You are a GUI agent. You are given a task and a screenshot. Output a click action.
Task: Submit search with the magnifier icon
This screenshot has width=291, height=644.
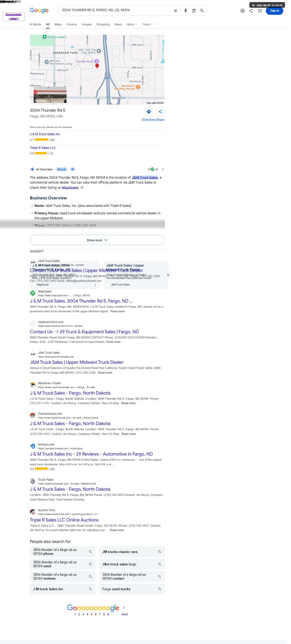point(202,11)
